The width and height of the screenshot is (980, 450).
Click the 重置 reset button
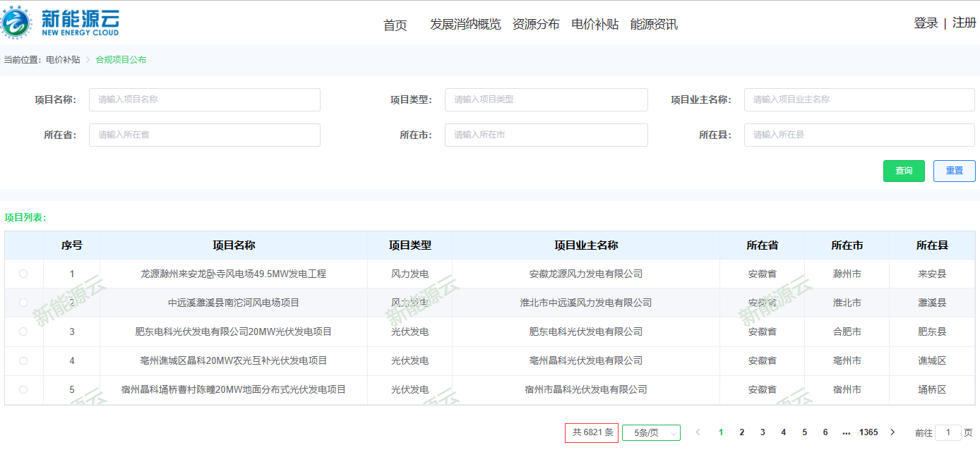pyautogui.click(x=954, y=171)
